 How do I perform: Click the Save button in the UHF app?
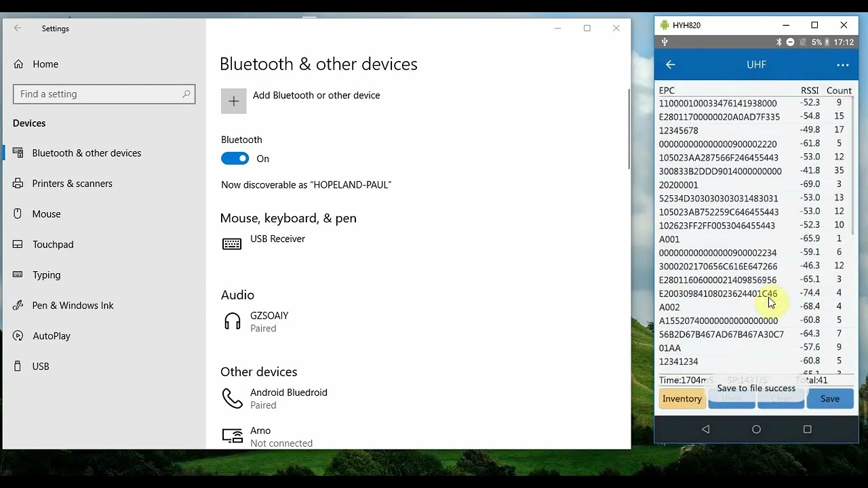click(x=830, y=399)
